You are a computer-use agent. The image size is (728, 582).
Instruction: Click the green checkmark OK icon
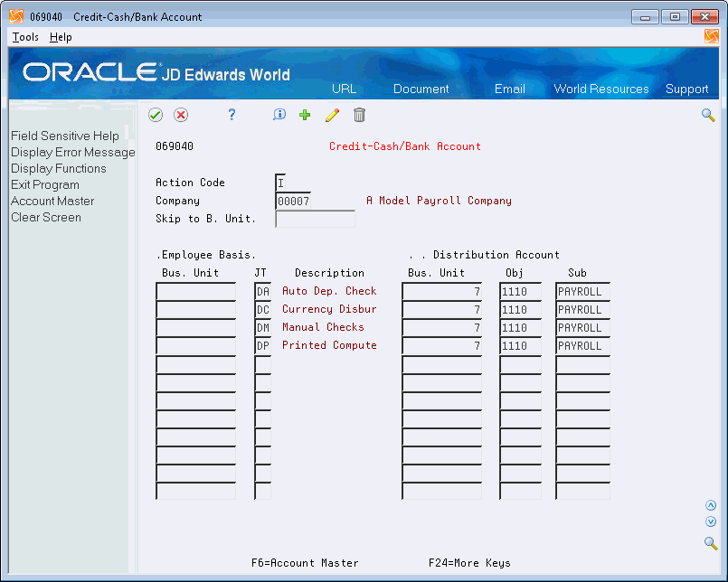156,115
